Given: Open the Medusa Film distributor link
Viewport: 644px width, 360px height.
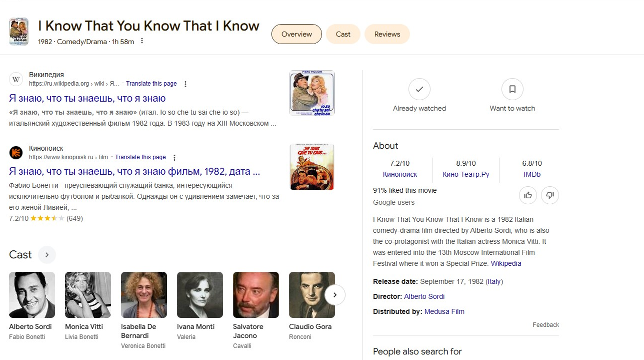Looking at the screenshot, I should (444, 311).
